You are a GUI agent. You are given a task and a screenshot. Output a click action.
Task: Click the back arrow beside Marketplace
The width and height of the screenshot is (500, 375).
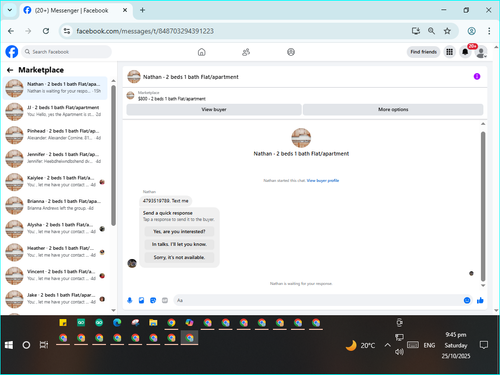click(x=10, y=70)
